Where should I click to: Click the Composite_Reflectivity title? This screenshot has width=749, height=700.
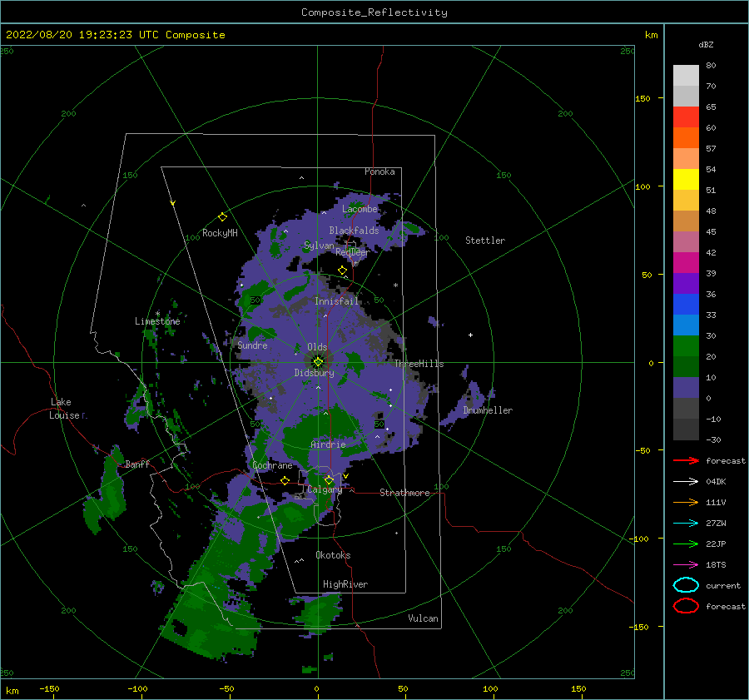tap(374, 12)
